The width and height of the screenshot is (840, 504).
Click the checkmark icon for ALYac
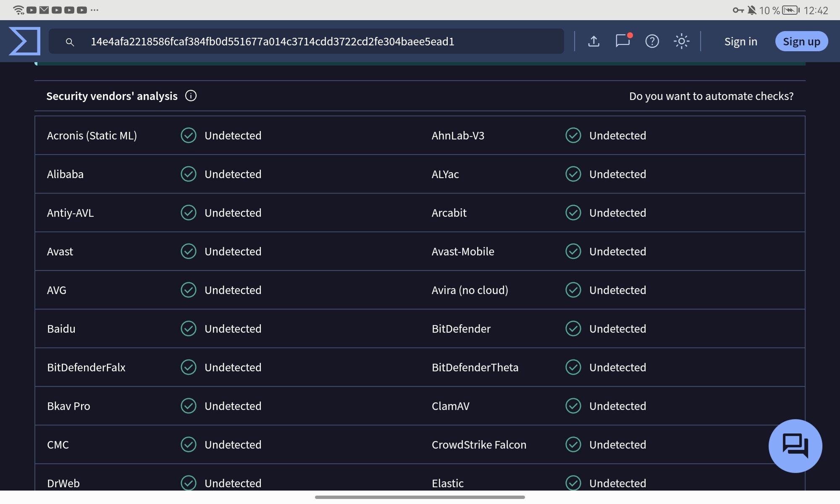click(573, 174)
